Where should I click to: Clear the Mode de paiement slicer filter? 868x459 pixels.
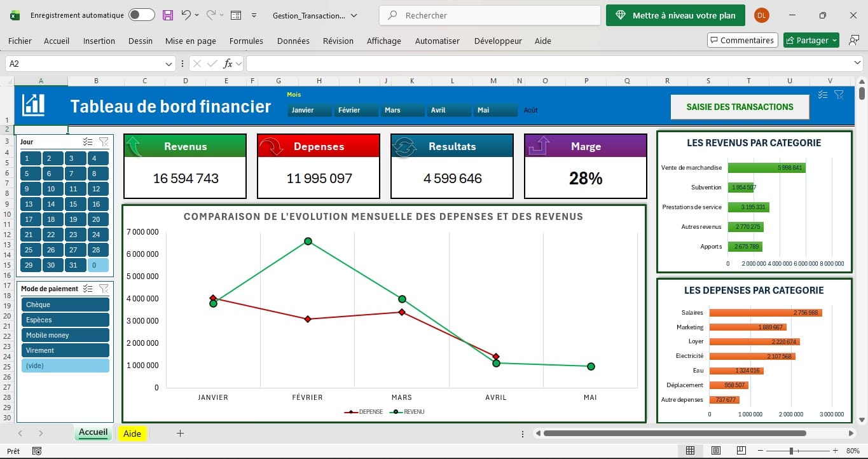tap(104, 289)
